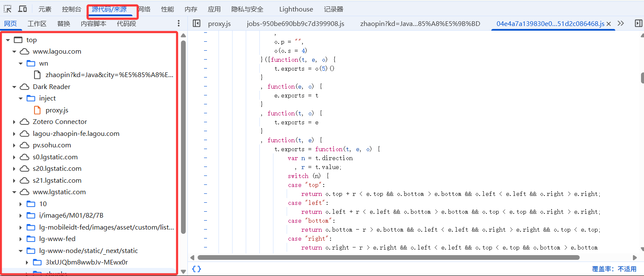Collapse the Dark Reader node
The width and height of the screenshot is (644, 276).
[x=14, y=87]
